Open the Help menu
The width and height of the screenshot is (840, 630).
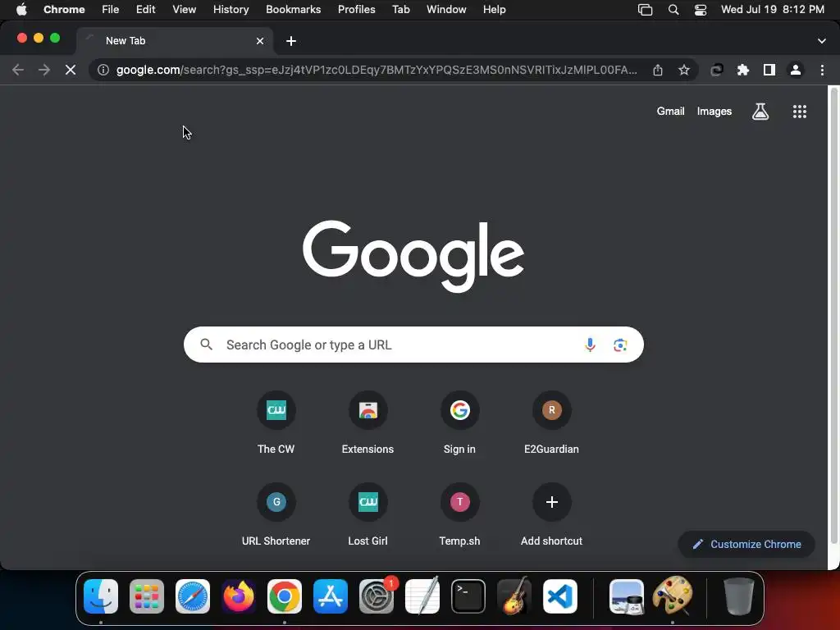tap(494, 10)
